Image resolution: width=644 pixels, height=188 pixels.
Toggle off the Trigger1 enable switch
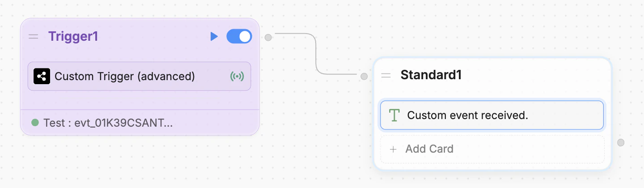tap(239, 37)
